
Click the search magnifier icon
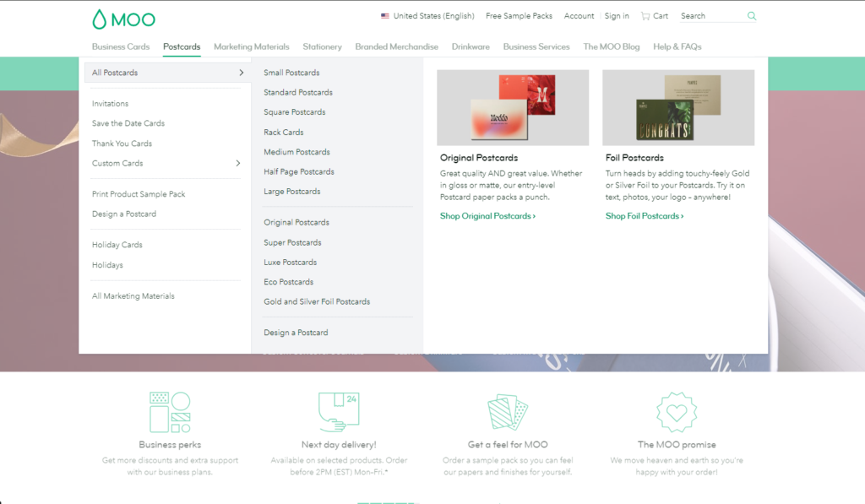point(752,16)
